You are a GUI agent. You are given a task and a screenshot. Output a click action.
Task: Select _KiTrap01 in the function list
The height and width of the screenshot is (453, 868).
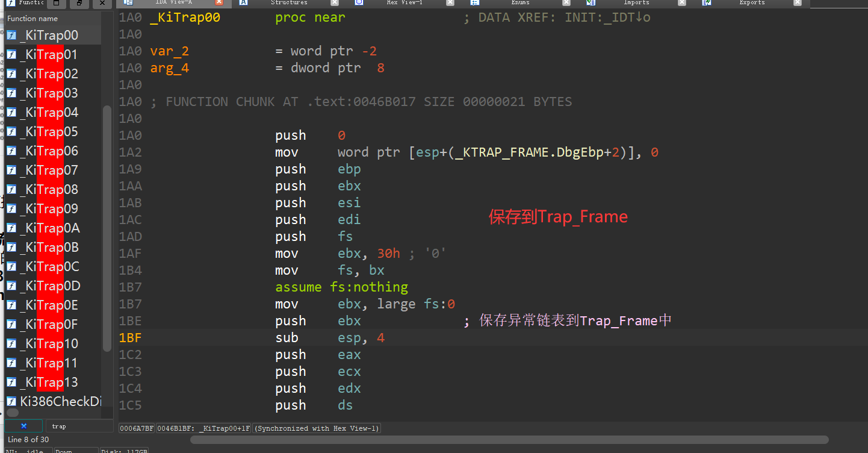tap(54, 55)
